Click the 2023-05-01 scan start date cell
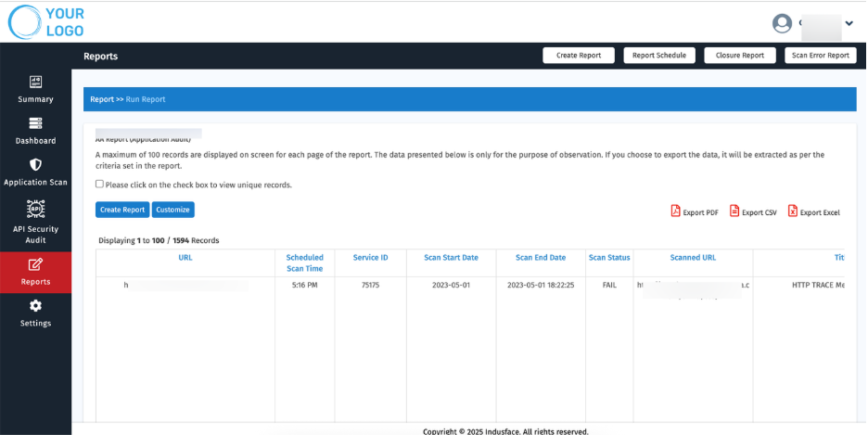Viewport: 868px width, 435px height. (452, 286)
